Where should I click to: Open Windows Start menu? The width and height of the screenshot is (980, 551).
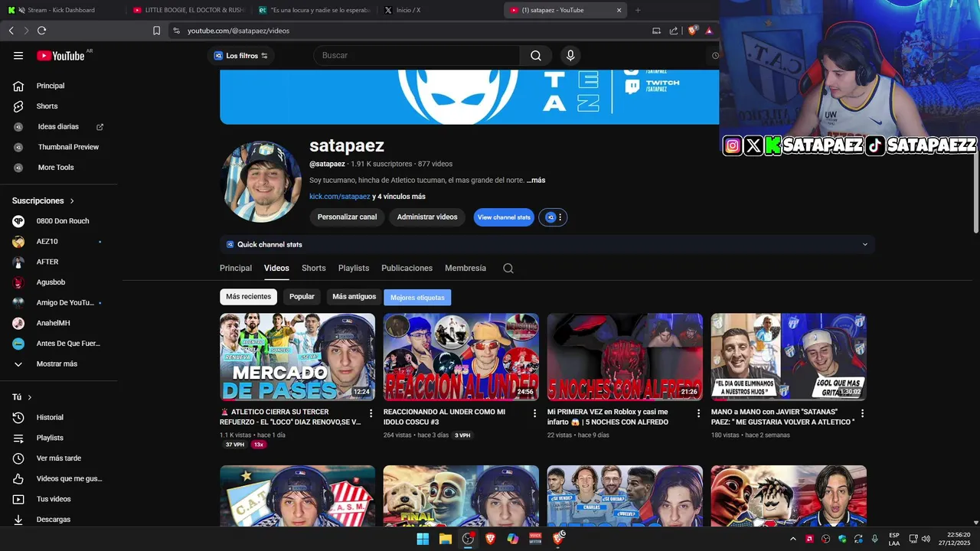coord(423,539)
